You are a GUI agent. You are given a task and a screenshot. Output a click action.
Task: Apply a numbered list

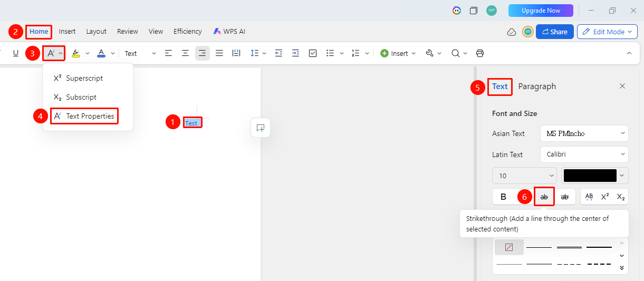(x=355, y=53)
